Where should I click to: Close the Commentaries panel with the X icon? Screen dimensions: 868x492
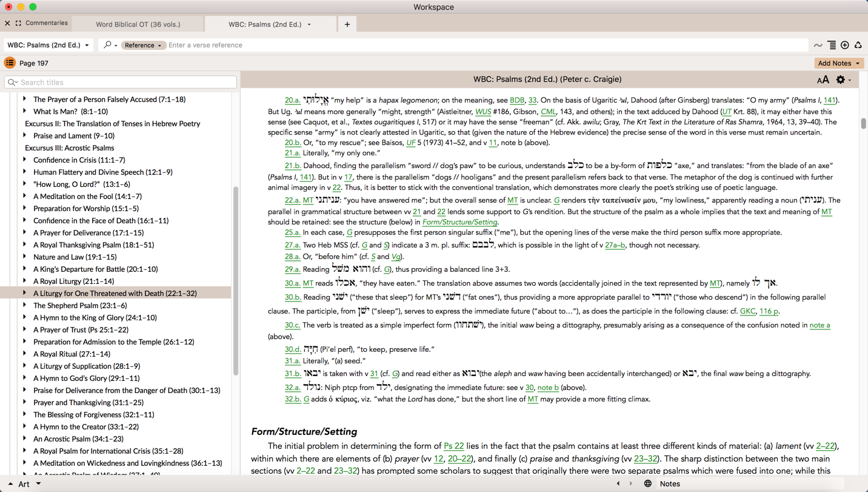tap(7, 23)
